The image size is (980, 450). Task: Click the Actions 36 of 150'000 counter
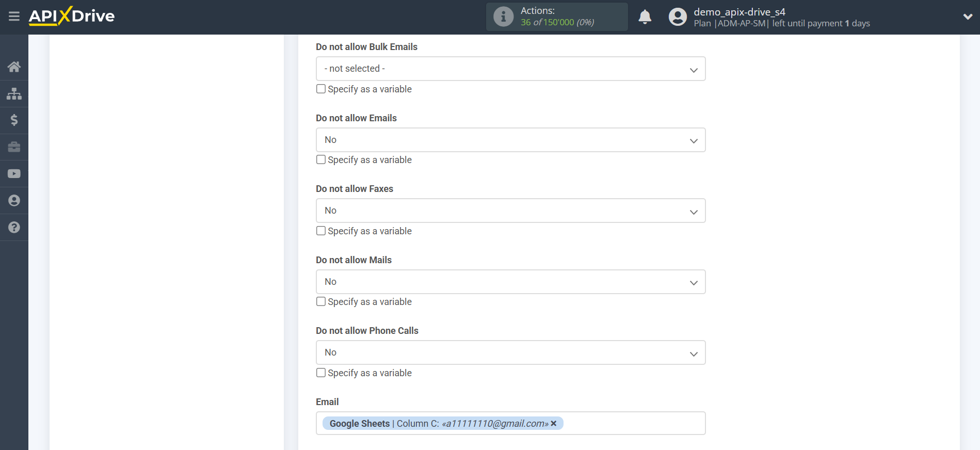pyautogui.click(x=557, y=17)
